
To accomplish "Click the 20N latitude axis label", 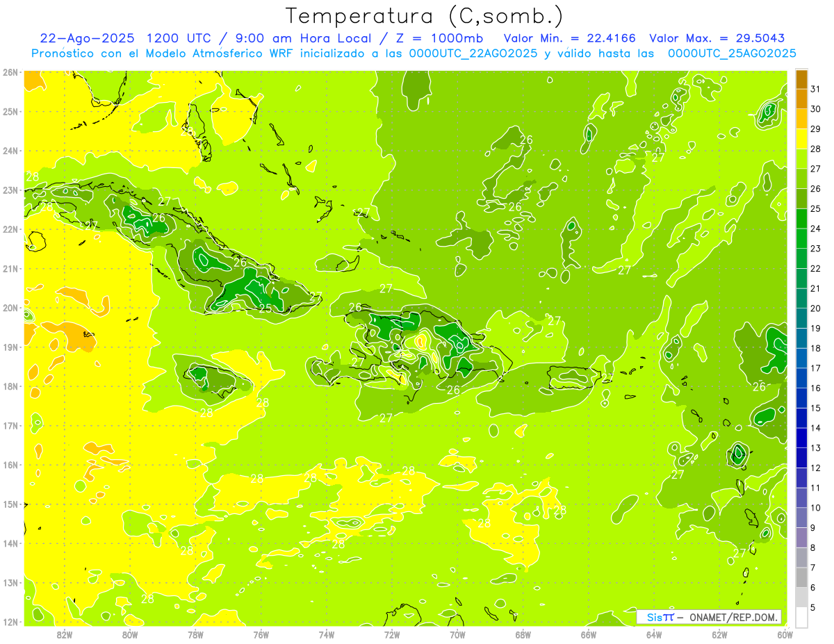I will tap(10, 308).
